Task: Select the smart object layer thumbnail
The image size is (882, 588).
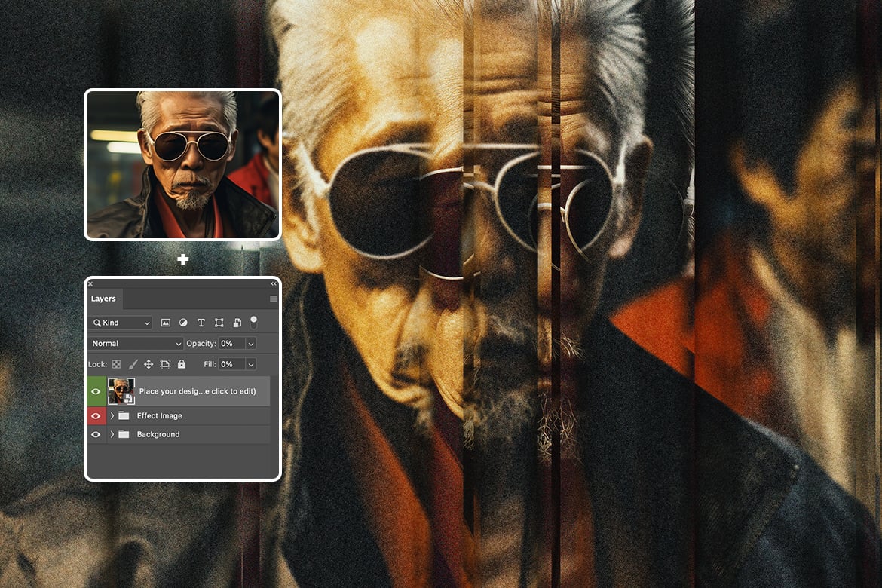Action: pos(121,391)
